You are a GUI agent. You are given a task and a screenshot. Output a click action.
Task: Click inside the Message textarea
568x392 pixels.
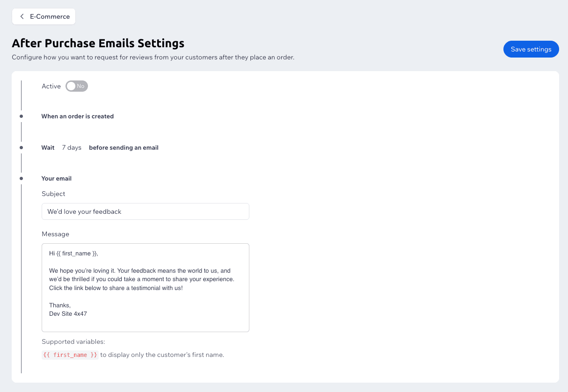click(145, 287)
